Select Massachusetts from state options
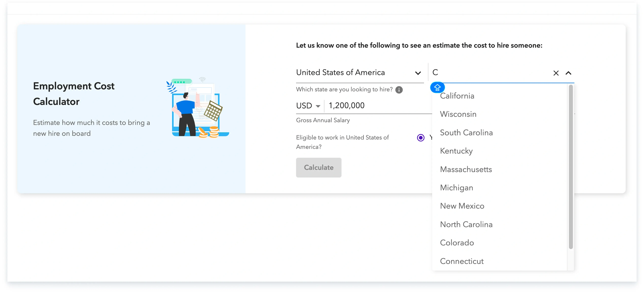644x294 pixels. (x=466, y=169)
